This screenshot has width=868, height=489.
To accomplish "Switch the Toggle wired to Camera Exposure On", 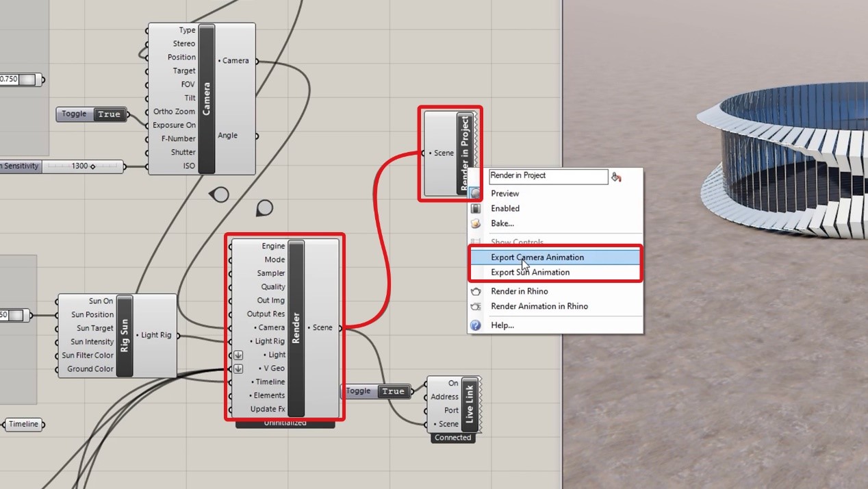I will pos(109,114).
